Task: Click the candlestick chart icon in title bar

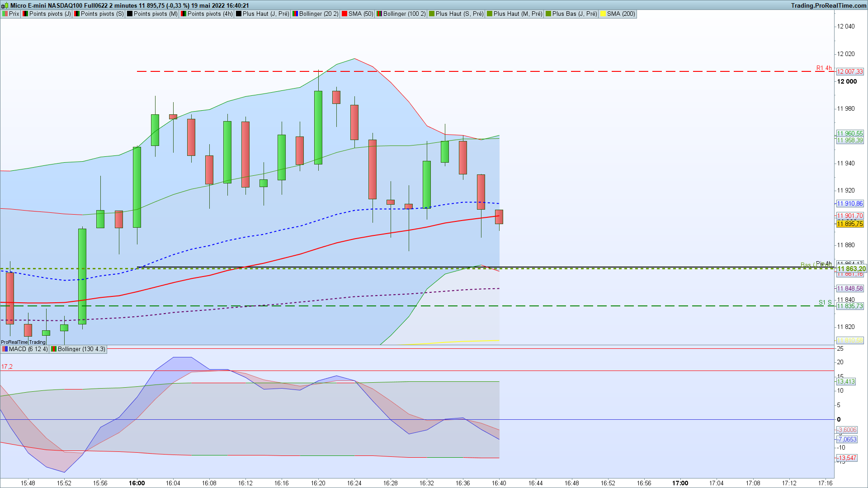Action: [x=5, y=6]
